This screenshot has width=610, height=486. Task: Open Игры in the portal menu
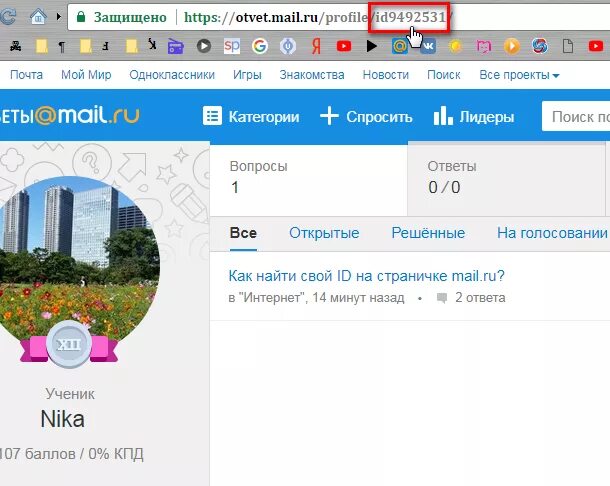247,75
